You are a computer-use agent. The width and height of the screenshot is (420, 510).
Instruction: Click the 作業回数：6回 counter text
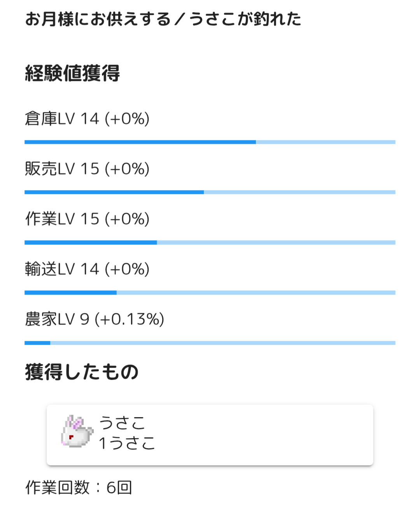(x=79, y=487)
